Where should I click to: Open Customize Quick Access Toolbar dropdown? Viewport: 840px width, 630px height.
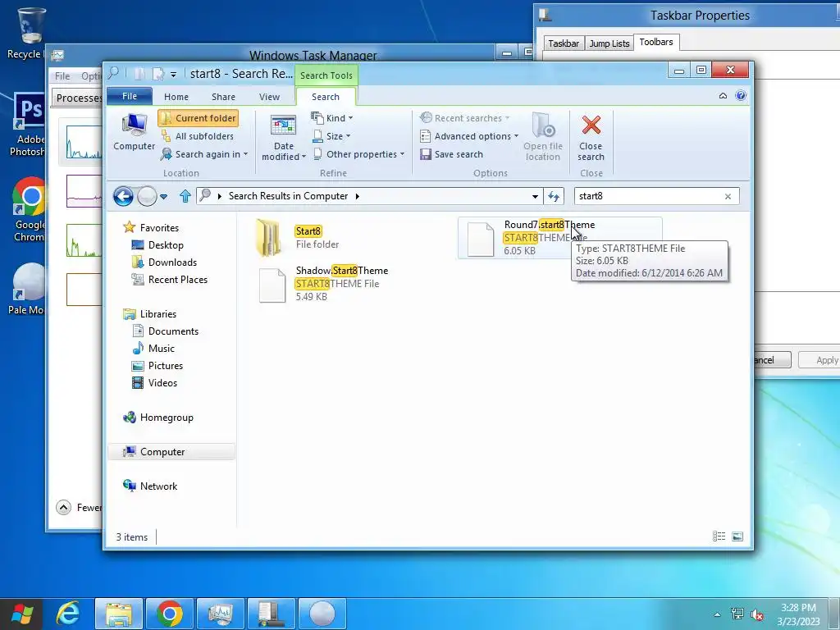tap(173, 75)
